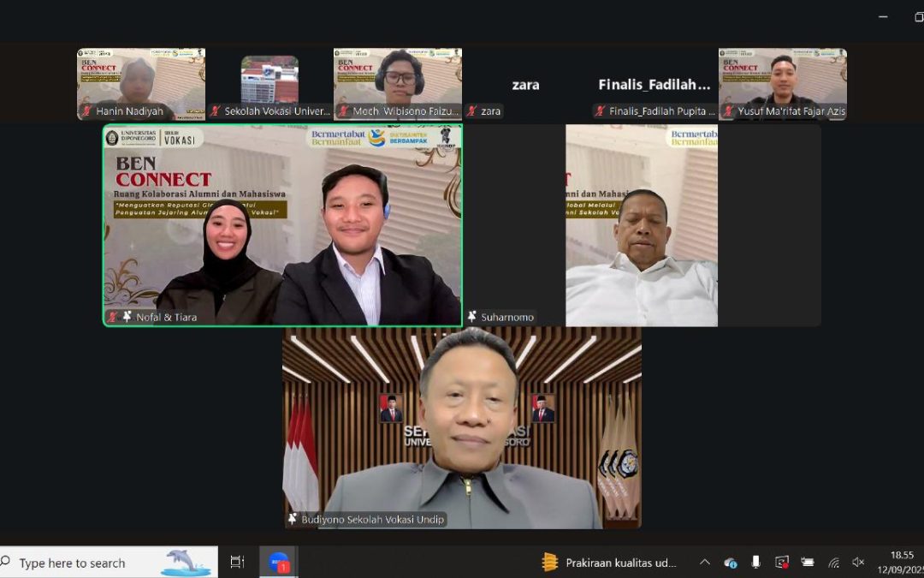Open Task View from the taskbar
Viewport: 924px width, 578px height.
click(x=237, y=563)
